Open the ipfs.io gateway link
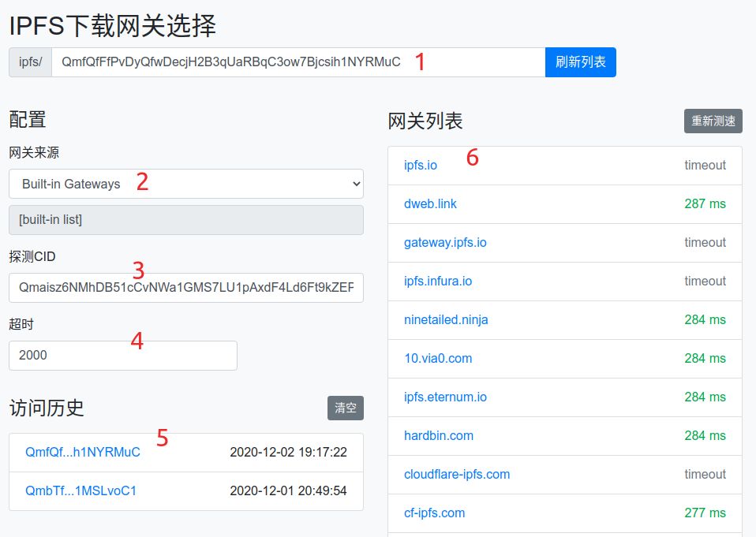Screen dimensions: 756x537 click(x=421, y=165)
